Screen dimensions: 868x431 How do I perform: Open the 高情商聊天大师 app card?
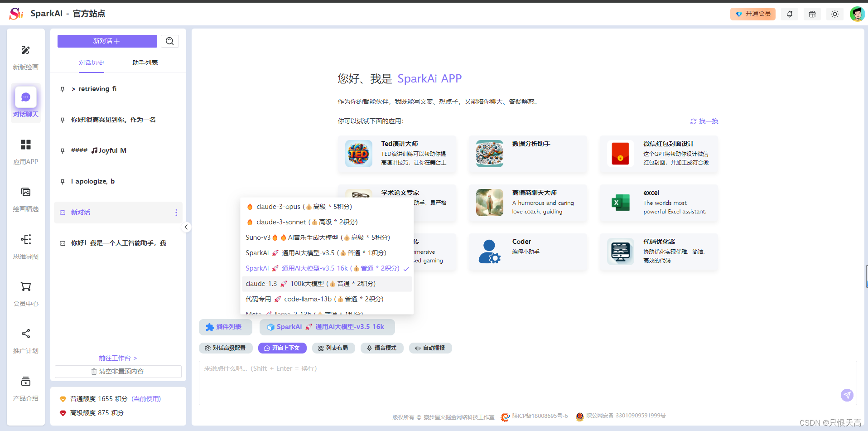[x=528, y=203]
